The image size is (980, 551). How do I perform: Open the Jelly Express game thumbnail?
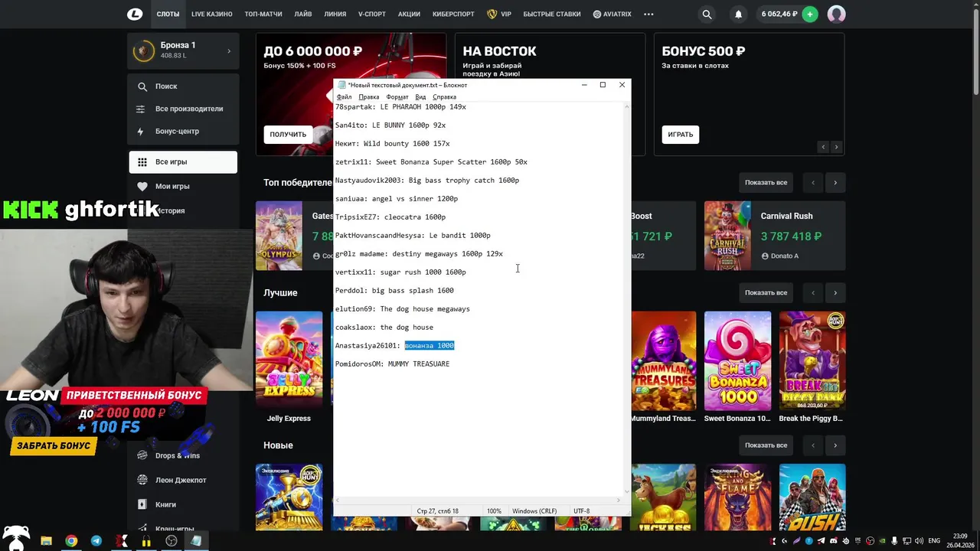point(289,360)
